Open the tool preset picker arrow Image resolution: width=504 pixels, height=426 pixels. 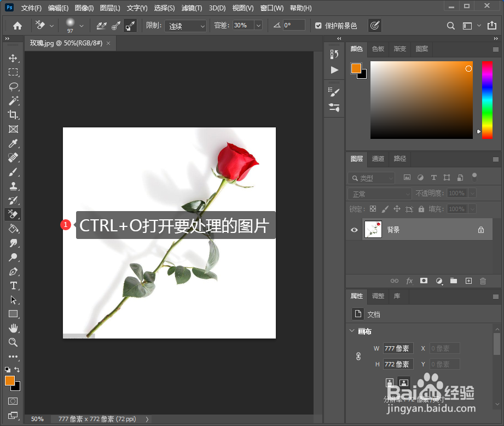(x=51, y=26)
